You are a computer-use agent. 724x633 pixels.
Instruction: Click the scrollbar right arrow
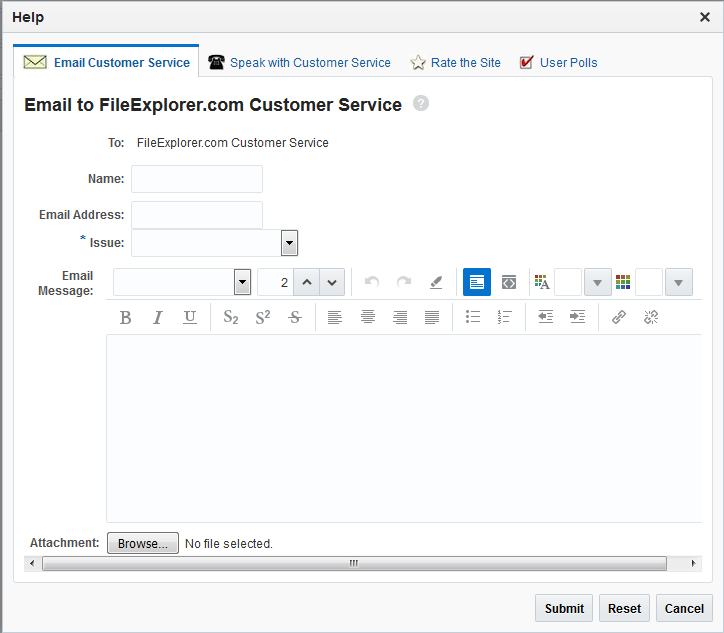tap(693, 563)
